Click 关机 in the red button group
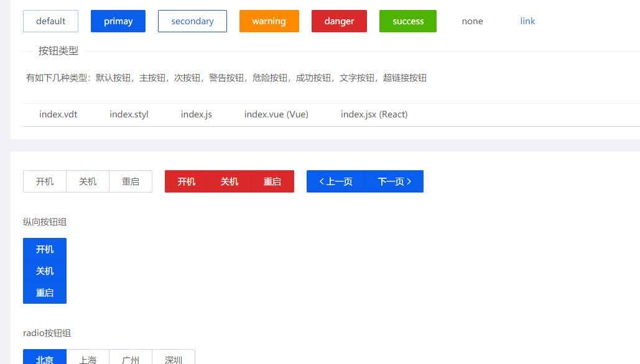This screenshot has height=364, width=640. click(229, 181)
